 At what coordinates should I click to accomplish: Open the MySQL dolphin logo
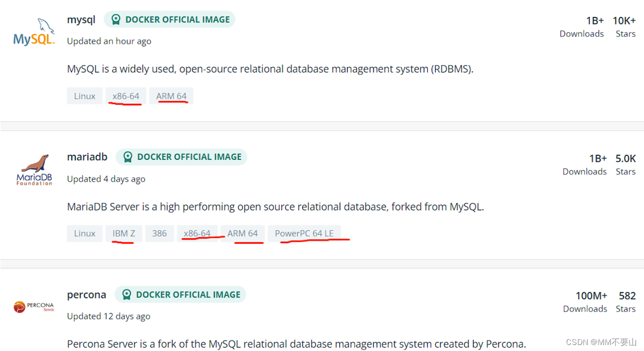(34, 32)
